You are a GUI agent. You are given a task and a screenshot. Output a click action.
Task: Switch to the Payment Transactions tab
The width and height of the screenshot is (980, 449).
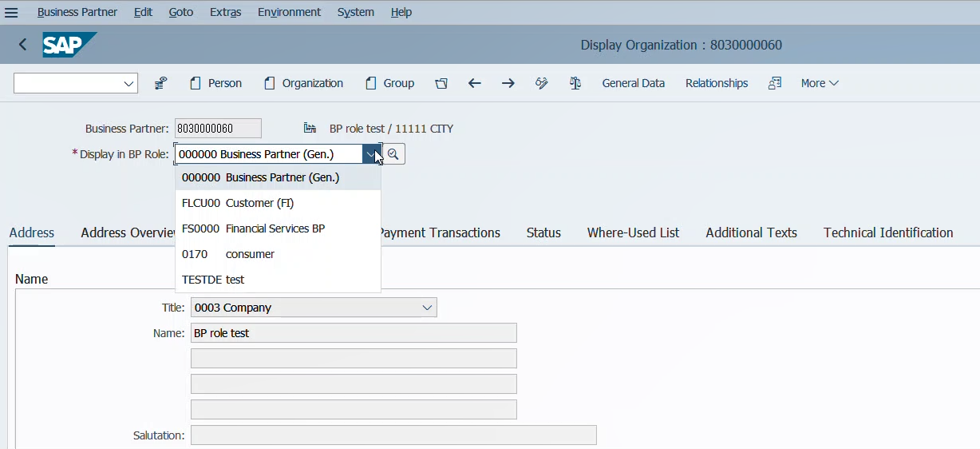[x=441, y=232]
